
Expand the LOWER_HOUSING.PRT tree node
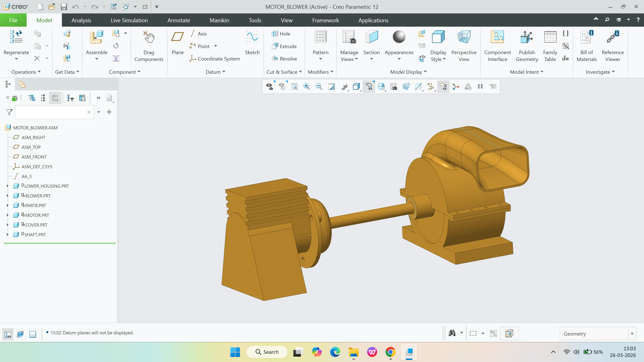[x=7, y=186]
